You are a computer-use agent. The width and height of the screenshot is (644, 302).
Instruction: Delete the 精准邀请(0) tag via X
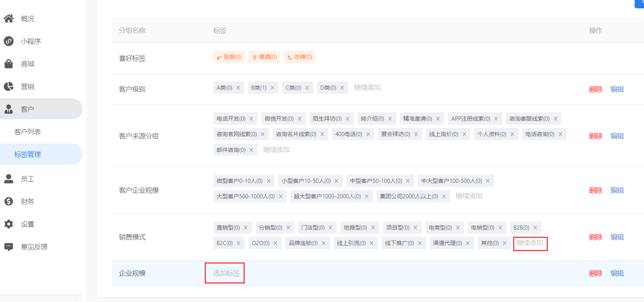[438, 119]
